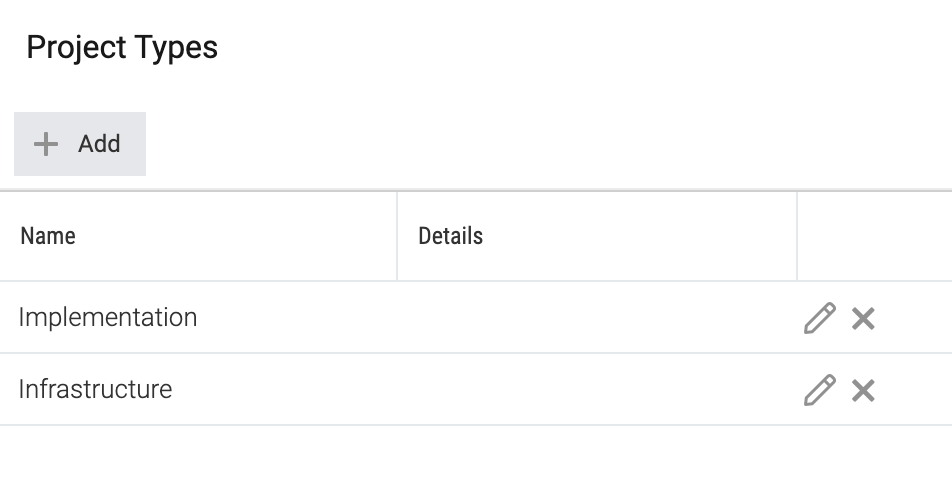The height and width of the screenshot is (502, 952).
Task: Click the empty Details cell in the Implementation row
Action: tap(597, 317)
